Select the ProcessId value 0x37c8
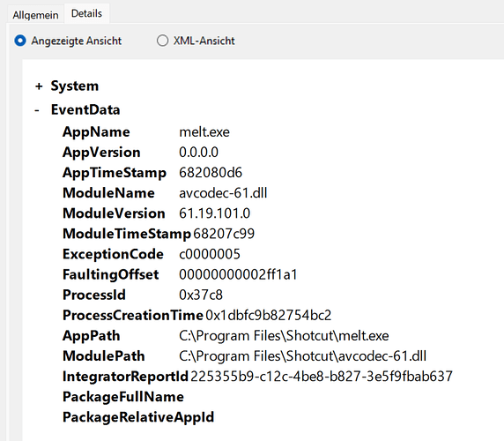 (201, 295)
